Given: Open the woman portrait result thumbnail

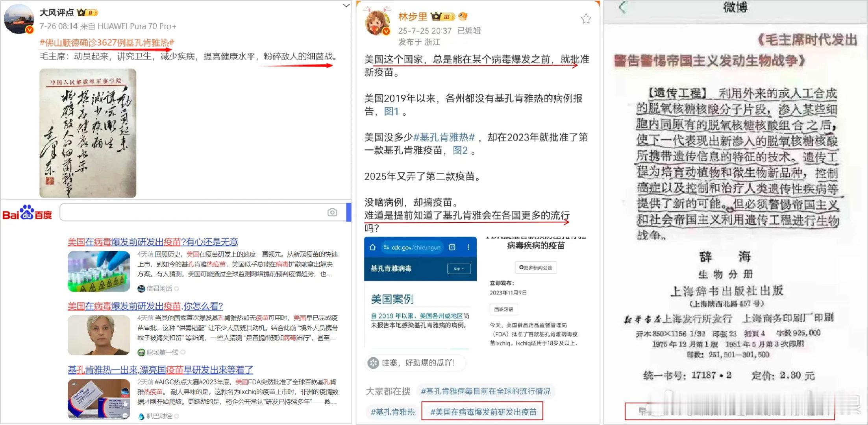Looking at the screenshot, I should click(99, 335).
